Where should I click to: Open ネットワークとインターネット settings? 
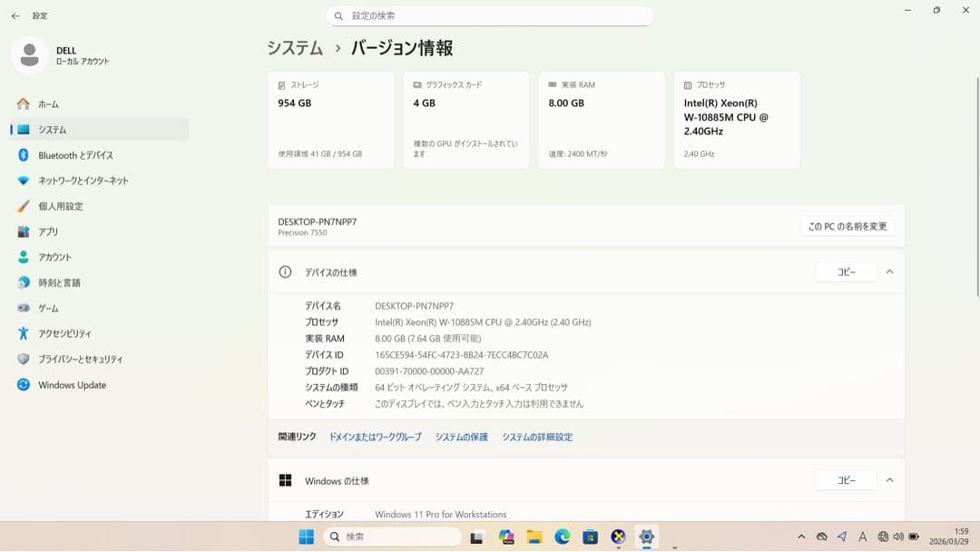coord(99,181)
